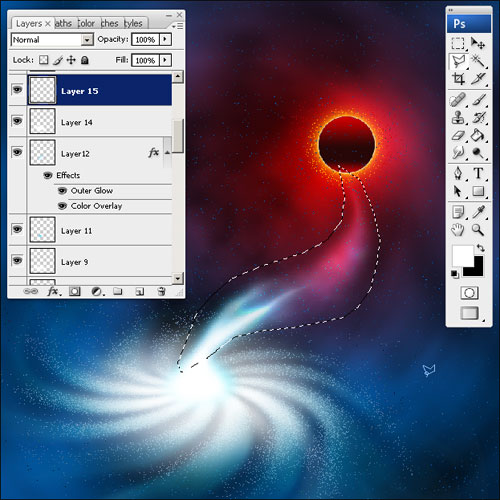Image resolution: width=500 pixels, height=500 pixels.
Task: Click the Link layers button
Action: 31,291
